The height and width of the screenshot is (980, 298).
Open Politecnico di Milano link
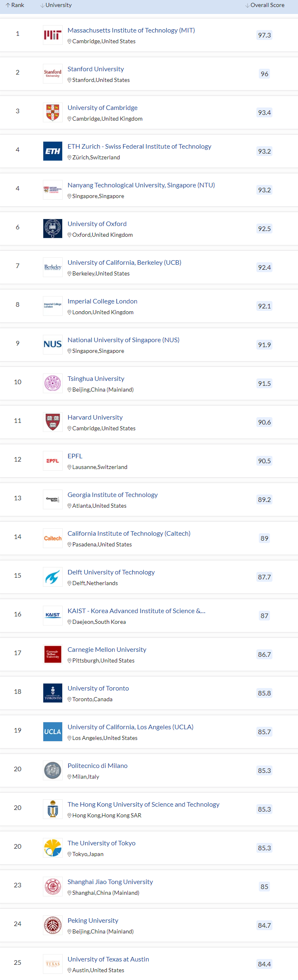click(98, 766)
